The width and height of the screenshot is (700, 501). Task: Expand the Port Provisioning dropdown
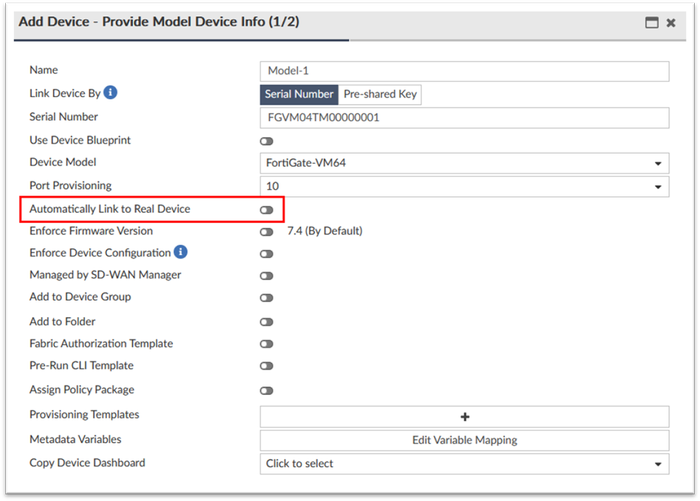pos(464,186)
